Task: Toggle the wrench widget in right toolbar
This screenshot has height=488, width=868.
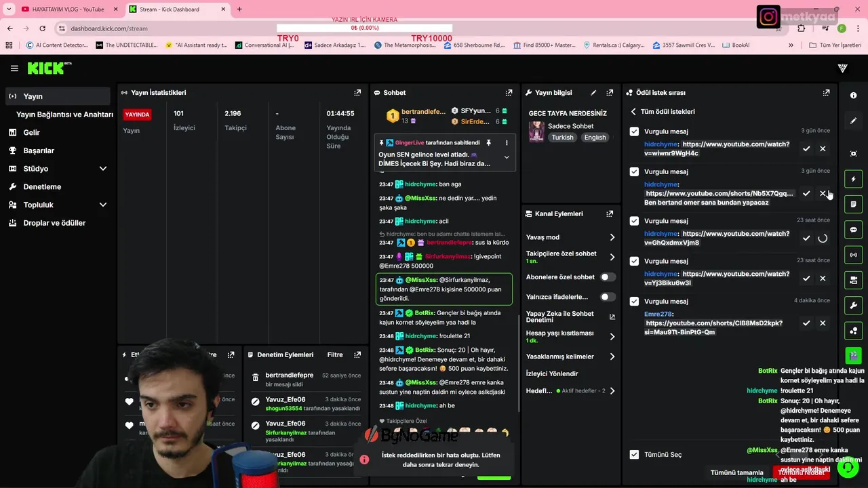Action: (x=853, y=305)
